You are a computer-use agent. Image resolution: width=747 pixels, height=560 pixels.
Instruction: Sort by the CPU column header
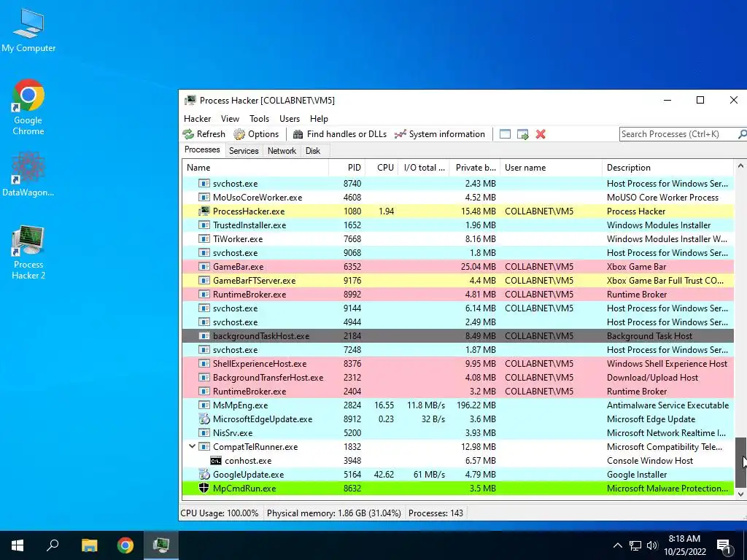pos(382,168)
